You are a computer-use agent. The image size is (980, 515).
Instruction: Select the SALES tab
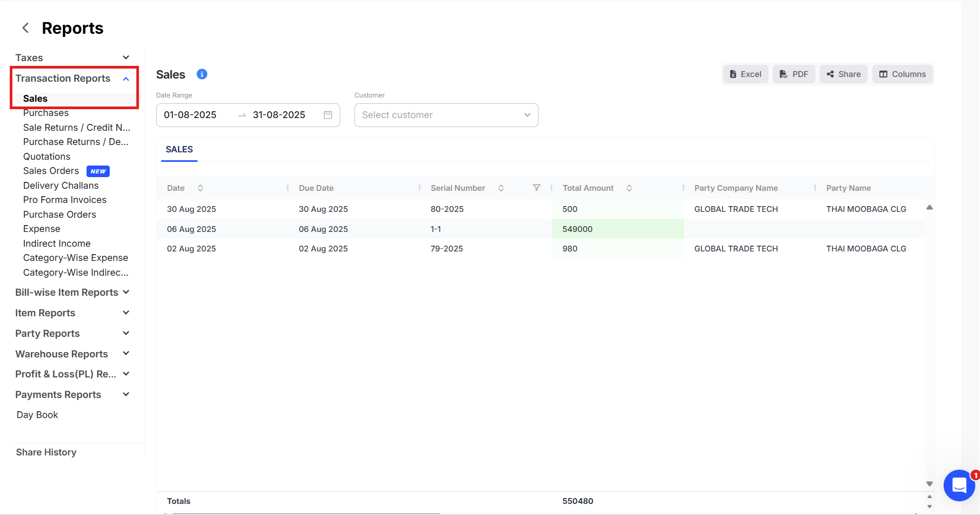click(x=179, y=150)
